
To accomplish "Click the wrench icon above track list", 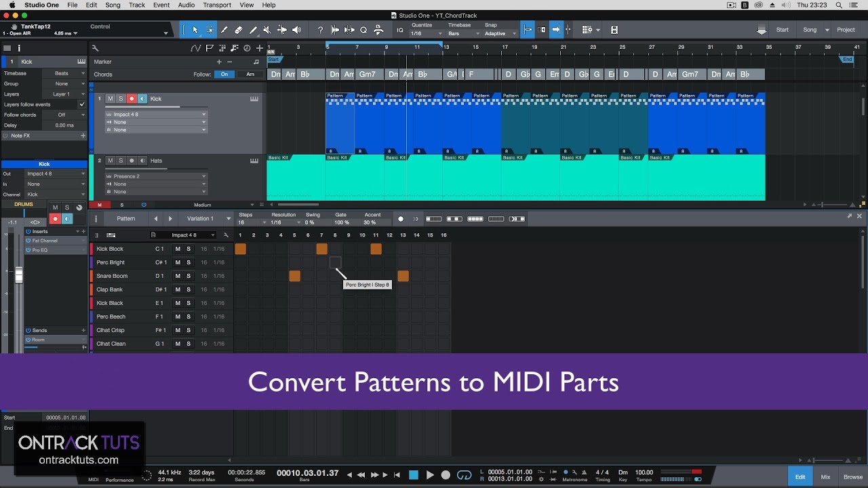I will point(96,48).
